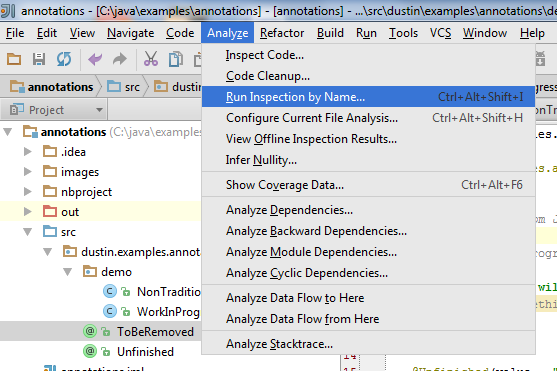Choose Code Cleanup... menu entry
The height and width of the screenshot is (371, 557).
[x=368, y=76]
